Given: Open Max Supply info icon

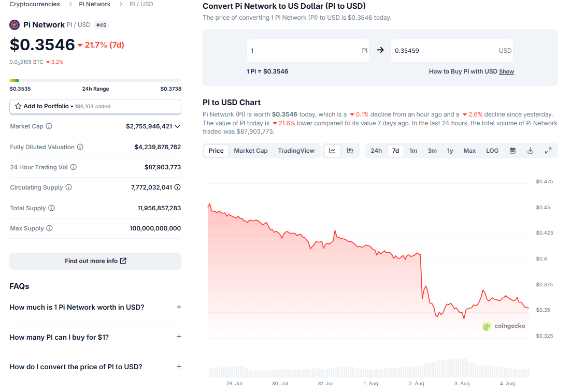Looking at the screenshot, I should pos(49,228).
